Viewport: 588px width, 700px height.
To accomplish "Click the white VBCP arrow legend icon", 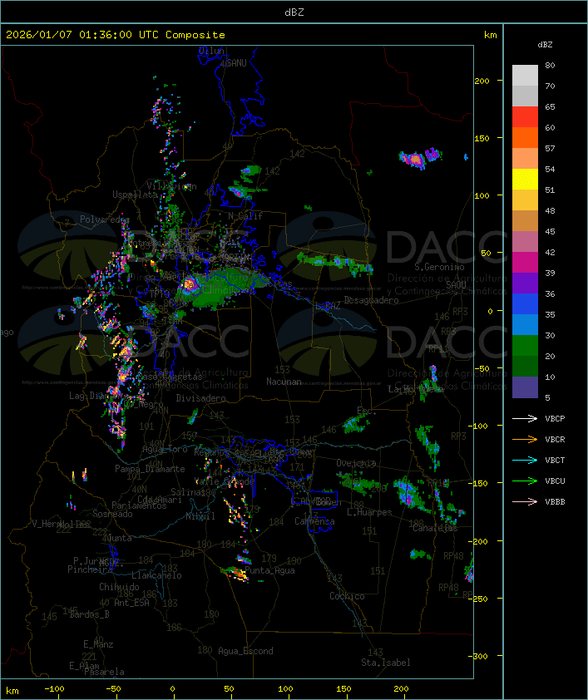I will 525,418.
